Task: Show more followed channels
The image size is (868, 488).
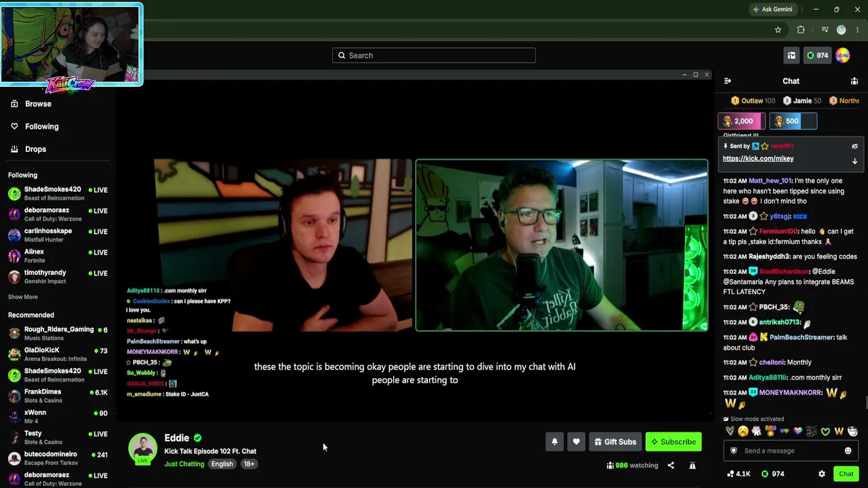Action: [23, 297]
